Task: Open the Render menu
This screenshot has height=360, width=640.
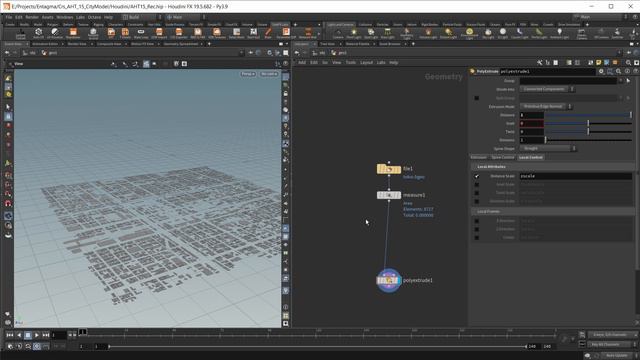Action: tap(32, 17)
